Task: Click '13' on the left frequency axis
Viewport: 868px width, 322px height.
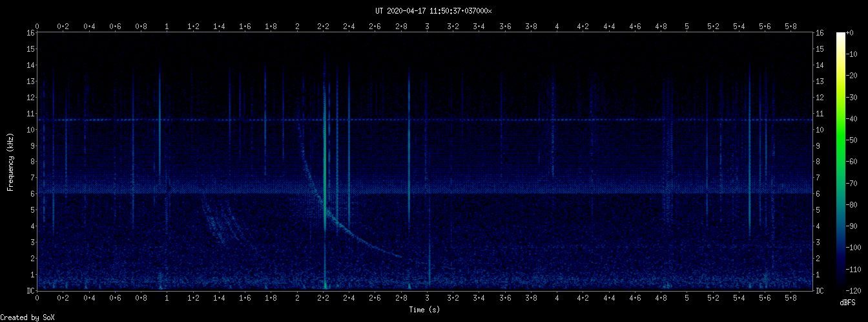Action: pyautogui.click(x=30, y=81)
